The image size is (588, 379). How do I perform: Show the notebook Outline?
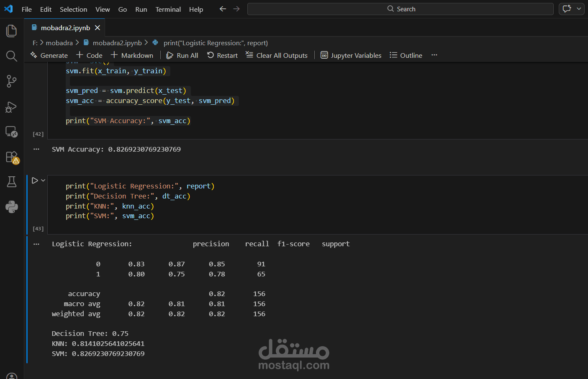coord(406,55)
